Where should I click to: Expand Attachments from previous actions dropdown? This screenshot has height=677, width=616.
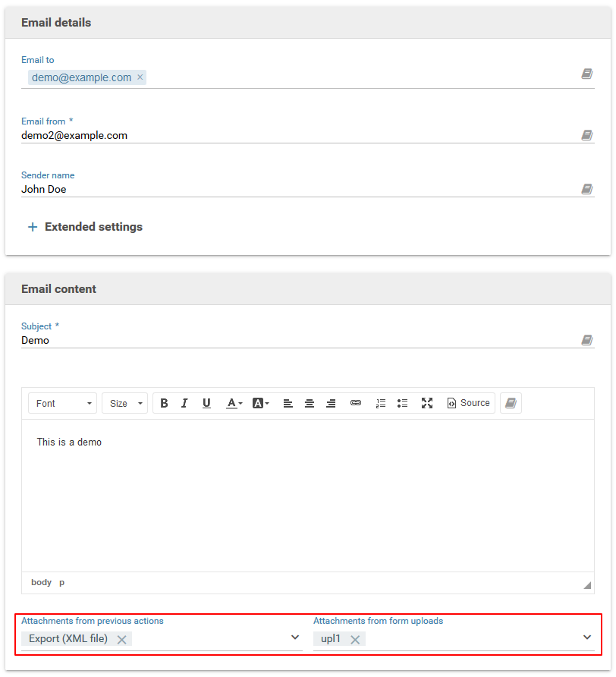[x=295, y=638]
